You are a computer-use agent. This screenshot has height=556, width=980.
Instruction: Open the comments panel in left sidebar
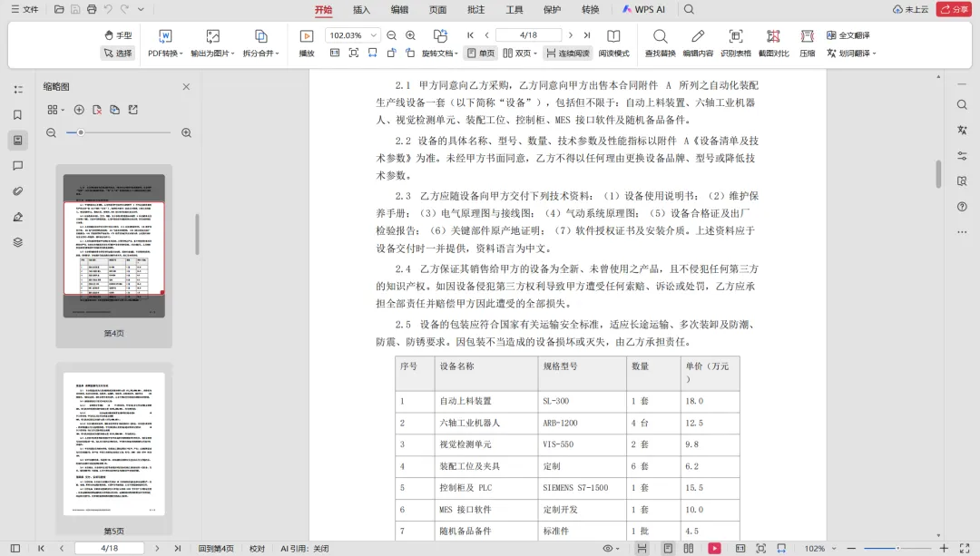pos(17,166)
